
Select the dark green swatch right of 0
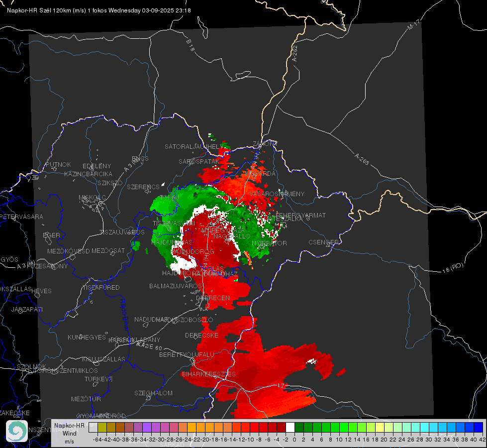tap(299, 428)
